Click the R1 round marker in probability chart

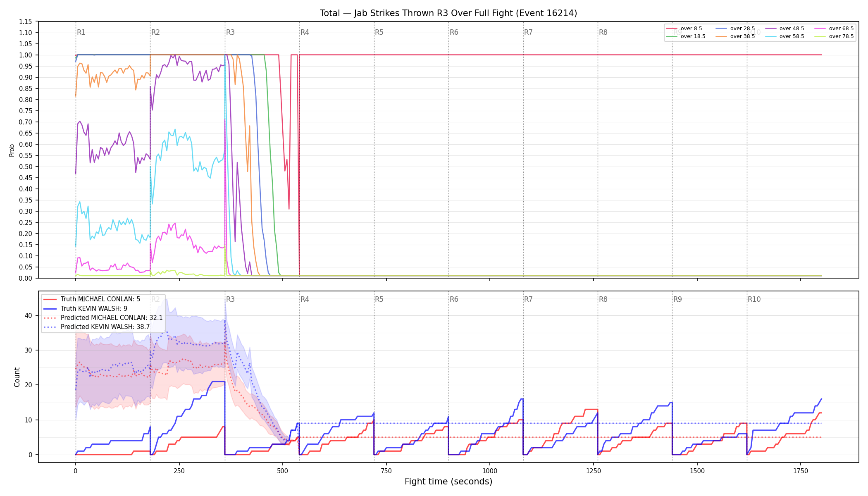click(81, 32)
